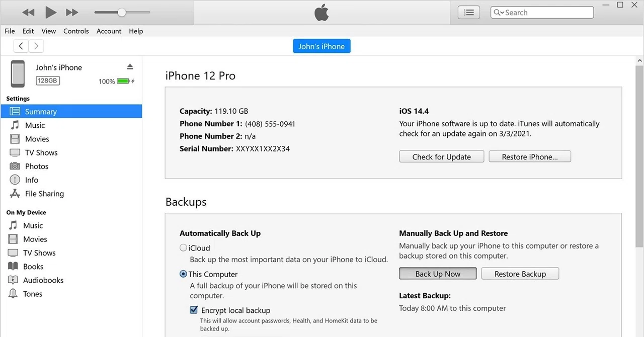
Task: Open the search magnifier dropdown arrow
Action: coord(498,13)
